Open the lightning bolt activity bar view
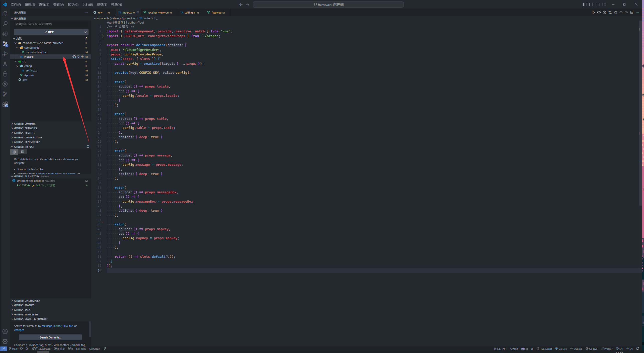 [5, 84]
